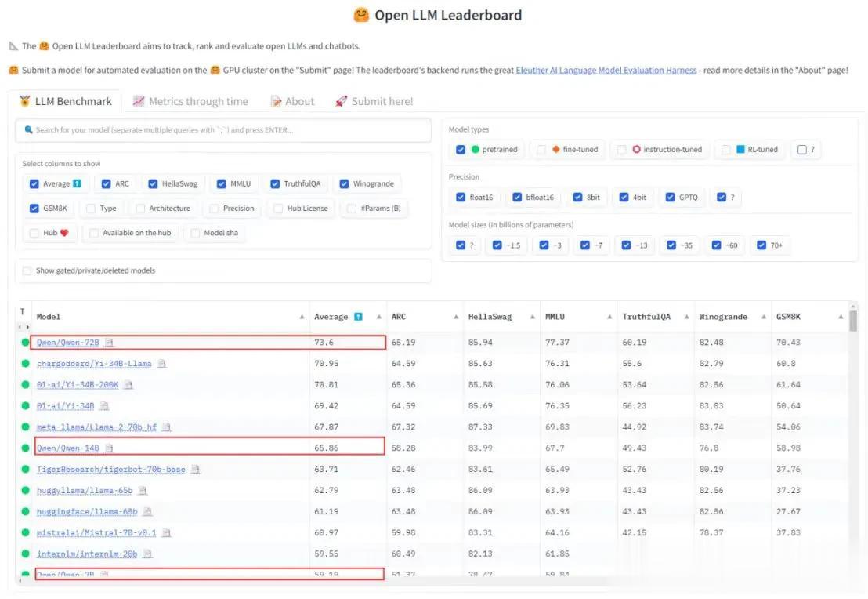The height and width of the screenshot is (599, 868).
Task: Open chargoddard/Yi-34B-Llama model link
Action: point(94,364)
